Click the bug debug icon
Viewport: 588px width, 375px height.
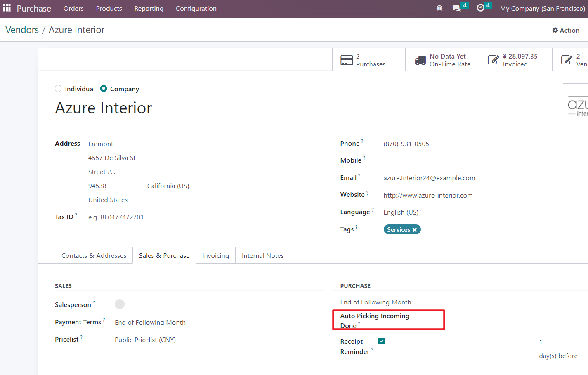[x=439, y=8]
